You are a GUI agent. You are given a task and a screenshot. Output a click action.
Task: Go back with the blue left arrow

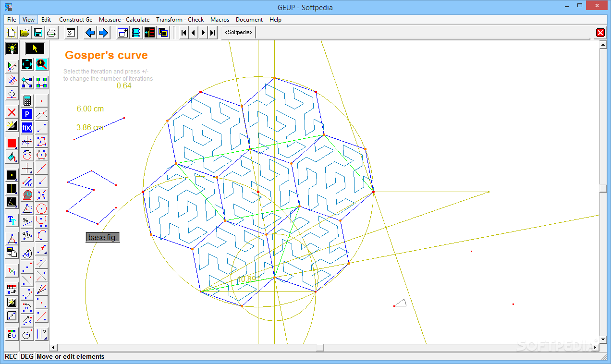pyautogui.click(x=90, y=33)
